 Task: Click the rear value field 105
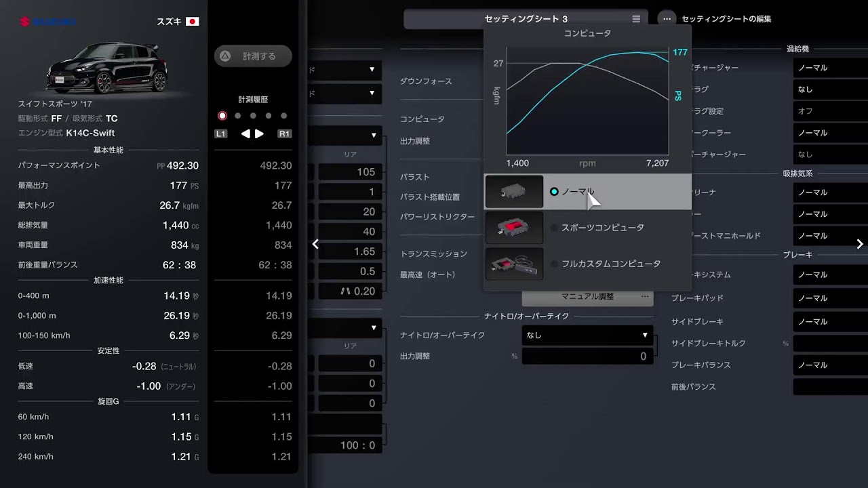pos(350,172)
